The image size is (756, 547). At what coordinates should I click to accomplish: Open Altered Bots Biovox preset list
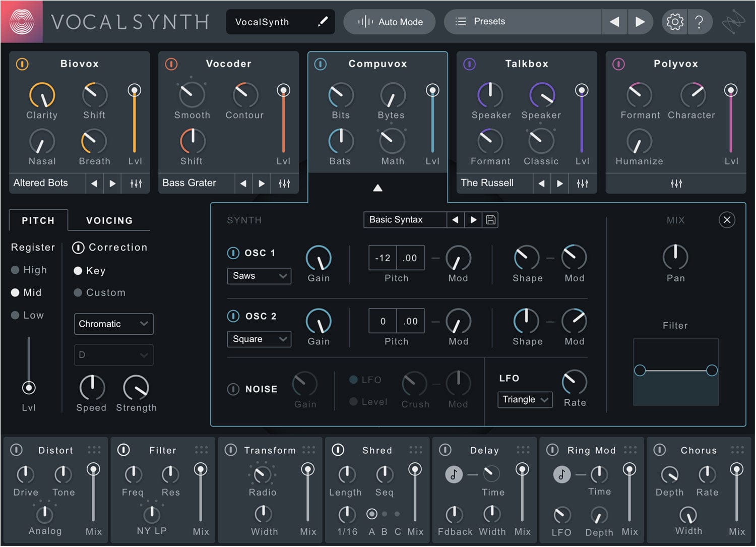[47, 183]
